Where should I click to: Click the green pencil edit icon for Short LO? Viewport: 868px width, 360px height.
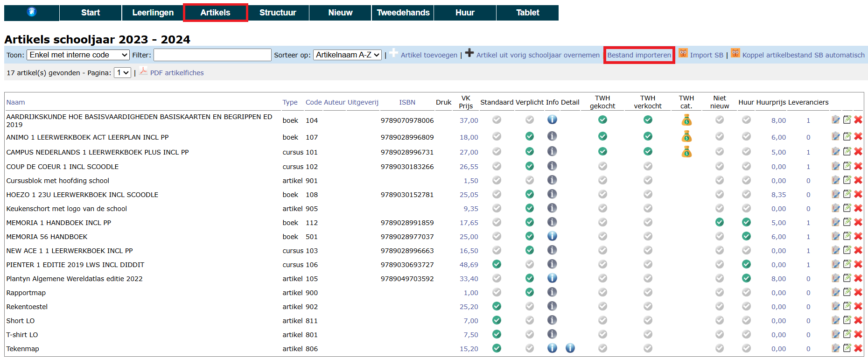coord(847,320)
